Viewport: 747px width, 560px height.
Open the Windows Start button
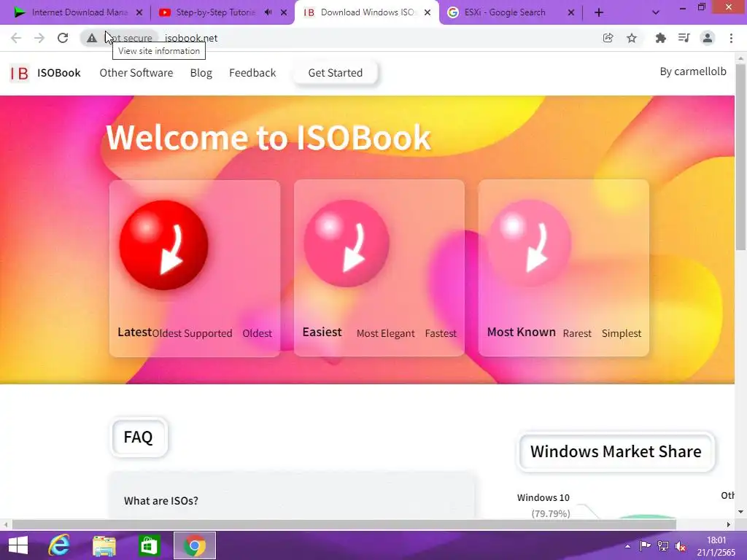pos(18,545)
